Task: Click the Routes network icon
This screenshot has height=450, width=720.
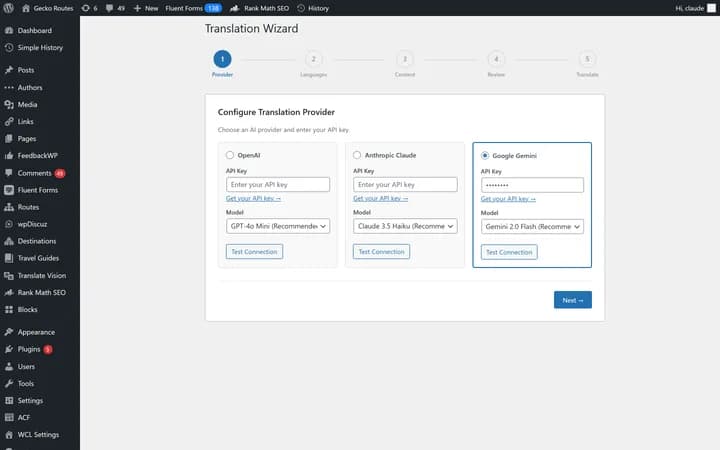Action: 9,207
